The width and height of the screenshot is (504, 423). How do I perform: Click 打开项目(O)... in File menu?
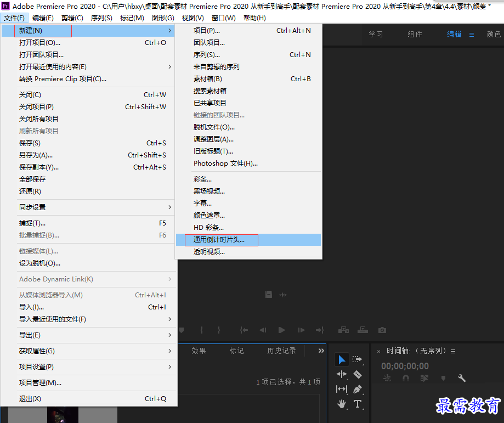[x=88, y=42]
